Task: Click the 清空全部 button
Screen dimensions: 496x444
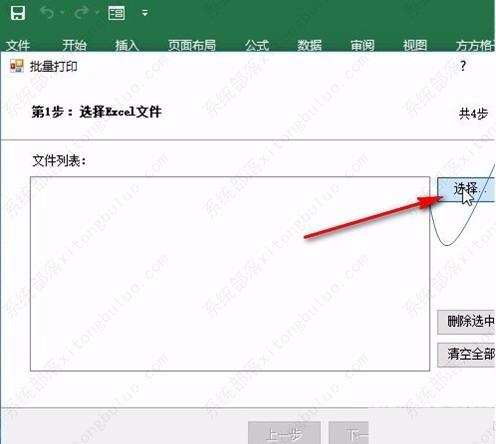Action: coord(466,354)
